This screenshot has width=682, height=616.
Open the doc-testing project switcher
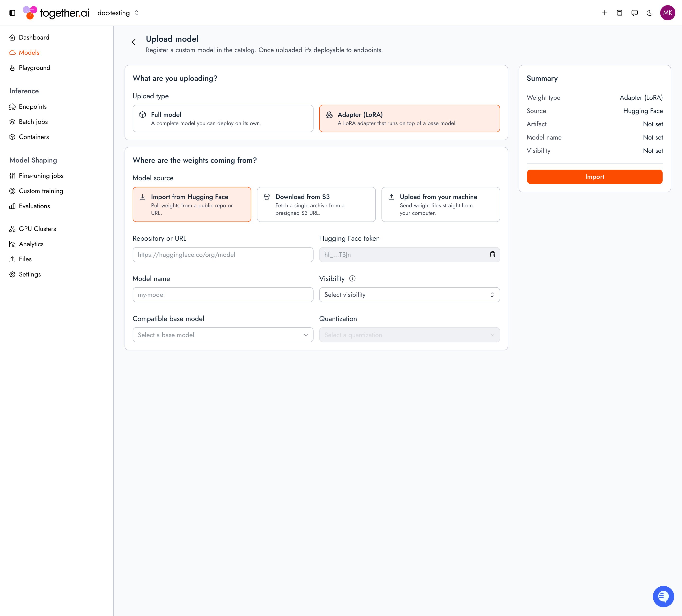(118, 13)
